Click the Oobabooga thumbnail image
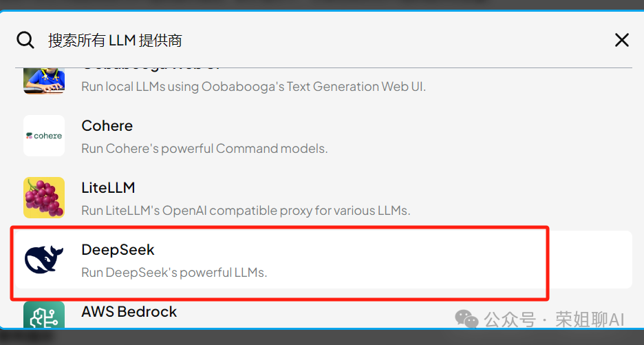 [44, 81]
